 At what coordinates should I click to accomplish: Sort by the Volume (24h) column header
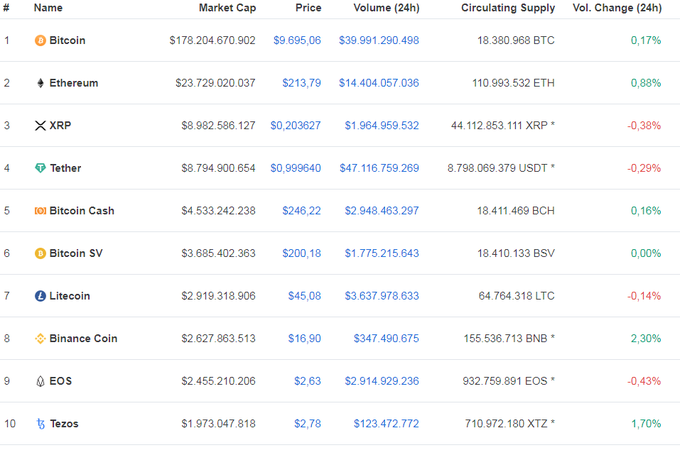[x=386, y=8]
